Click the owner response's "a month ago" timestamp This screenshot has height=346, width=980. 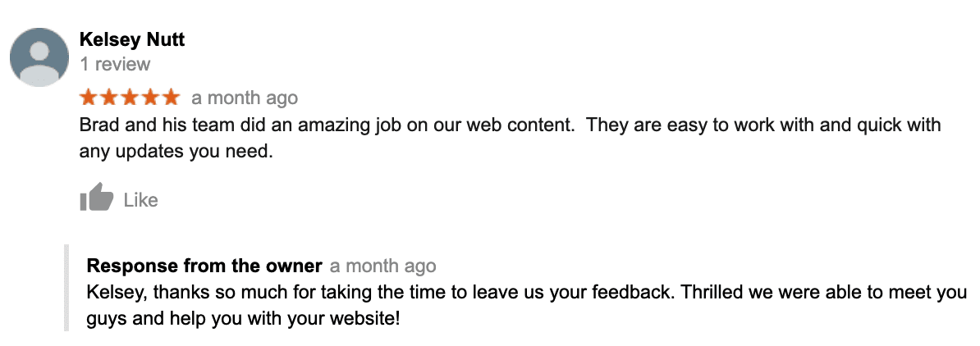coord(383,266)
